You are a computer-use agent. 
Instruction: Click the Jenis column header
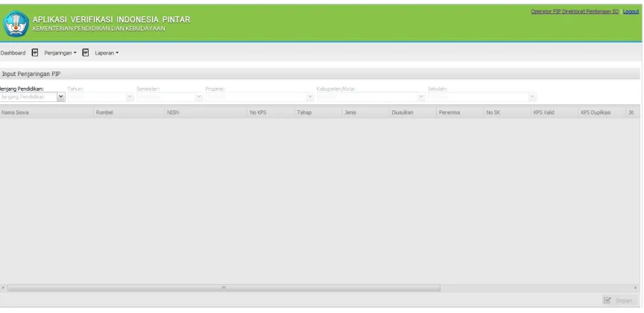pyautogui.click(x=365, y=113)
